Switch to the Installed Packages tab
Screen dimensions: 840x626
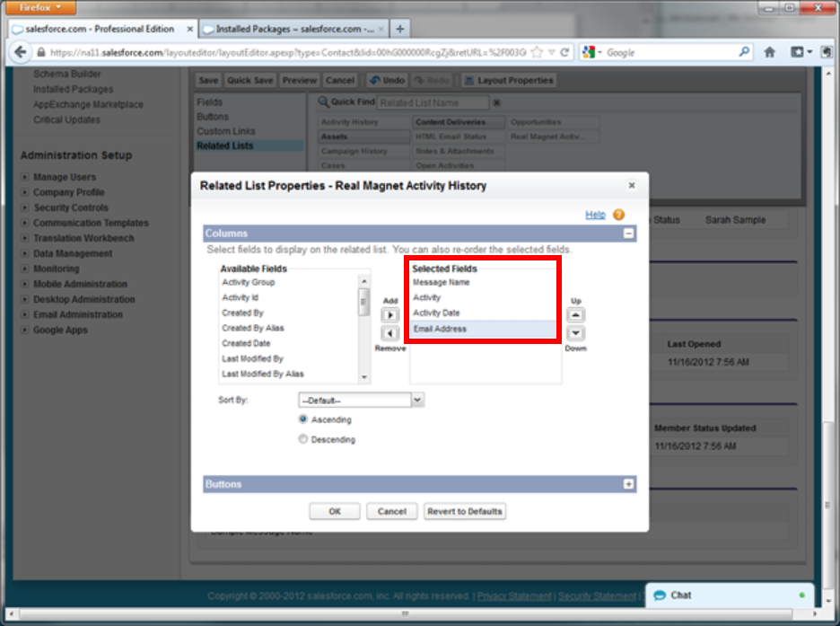293,29
